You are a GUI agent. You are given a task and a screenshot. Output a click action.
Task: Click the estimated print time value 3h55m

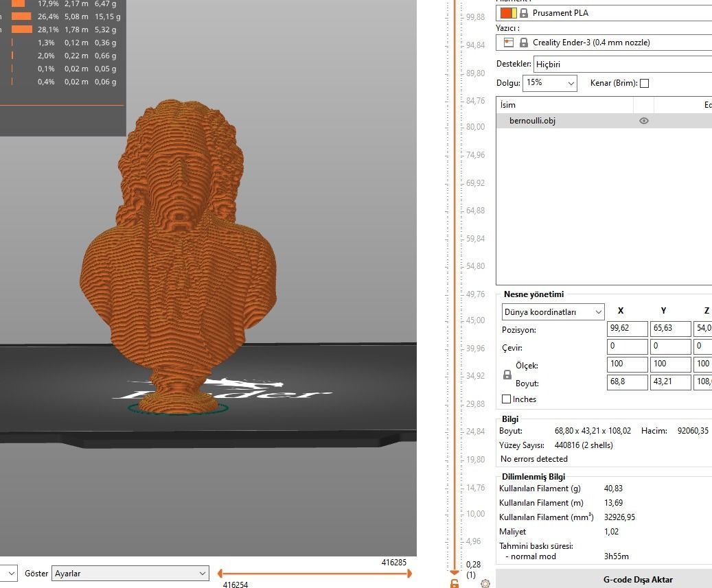point(616,556)
